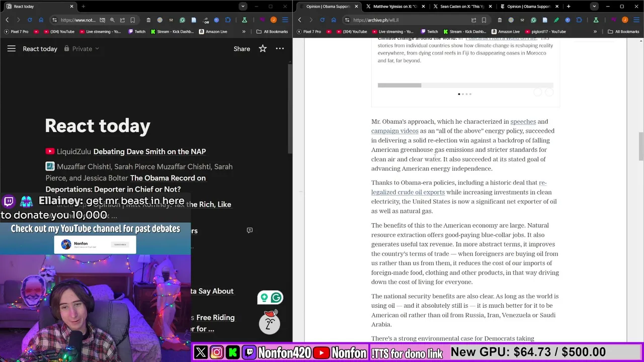Expand the tab search dropdown in left window
The image size is (644, 362).
point(243,7)
